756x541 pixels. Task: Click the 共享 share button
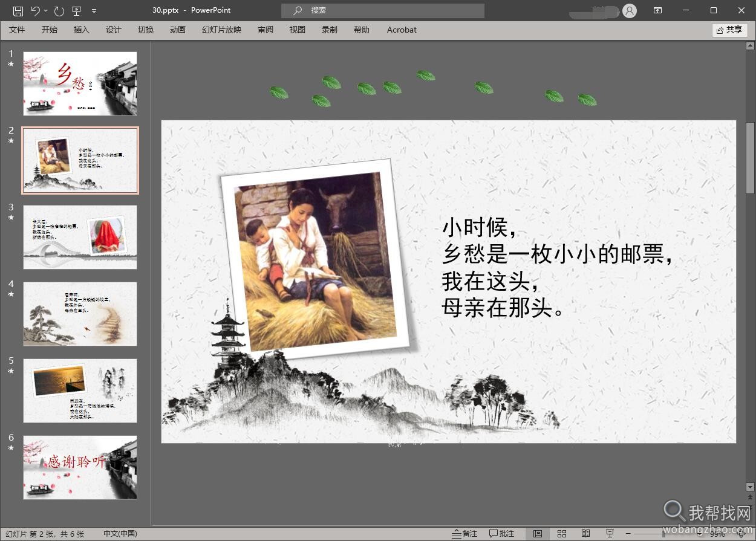pos(730,30)
